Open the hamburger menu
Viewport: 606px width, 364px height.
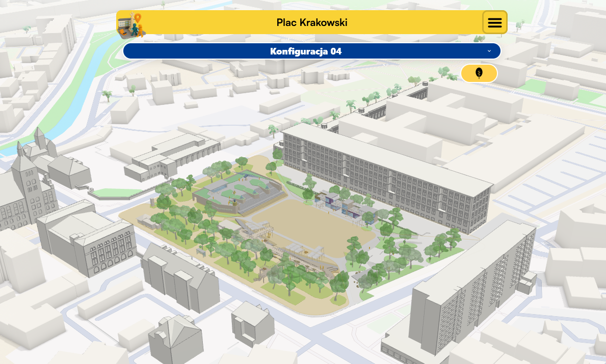[x=494, y=22]
